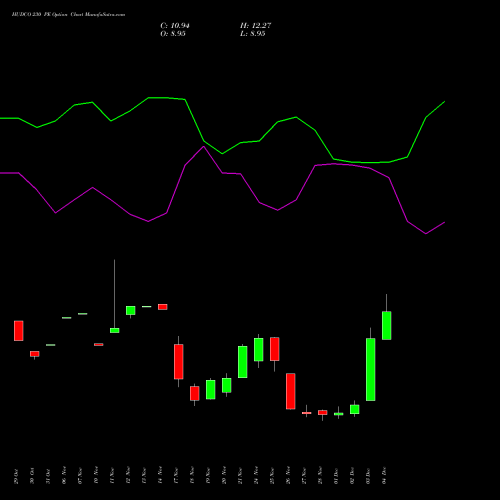Click the green candlestick for 24 Nov
Image resolution: width=500 pixels, height=500 pixels.
tap(259, 350)
